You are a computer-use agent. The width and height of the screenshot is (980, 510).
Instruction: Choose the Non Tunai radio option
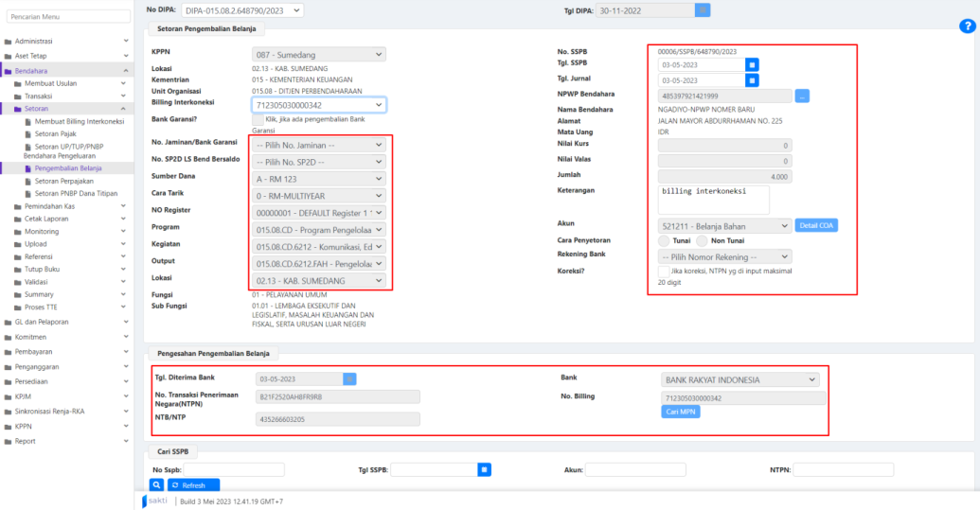click(x=707, y=241)
